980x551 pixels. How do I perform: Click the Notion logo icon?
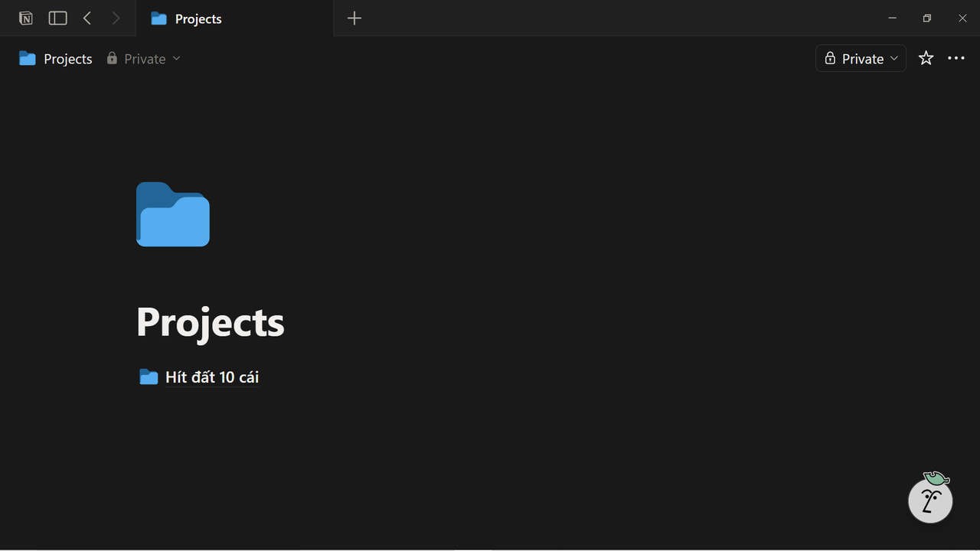tap(26, 18)
